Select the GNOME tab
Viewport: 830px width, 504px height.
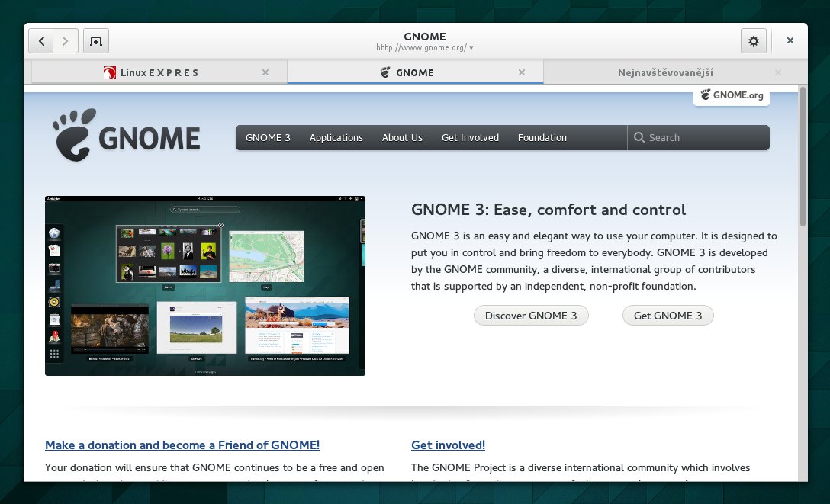pos(415,72)
